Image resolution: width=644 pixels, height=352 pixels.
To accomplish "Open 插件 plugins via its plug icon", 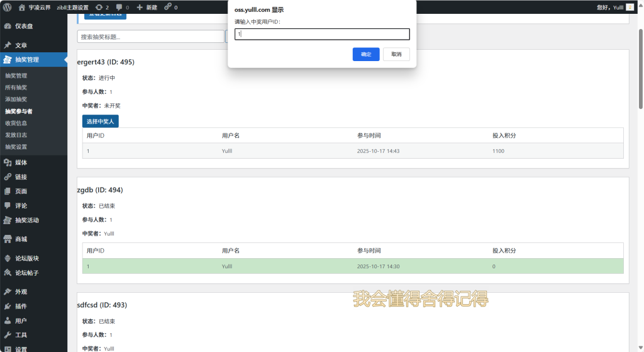I will click(x=8, y=306).
